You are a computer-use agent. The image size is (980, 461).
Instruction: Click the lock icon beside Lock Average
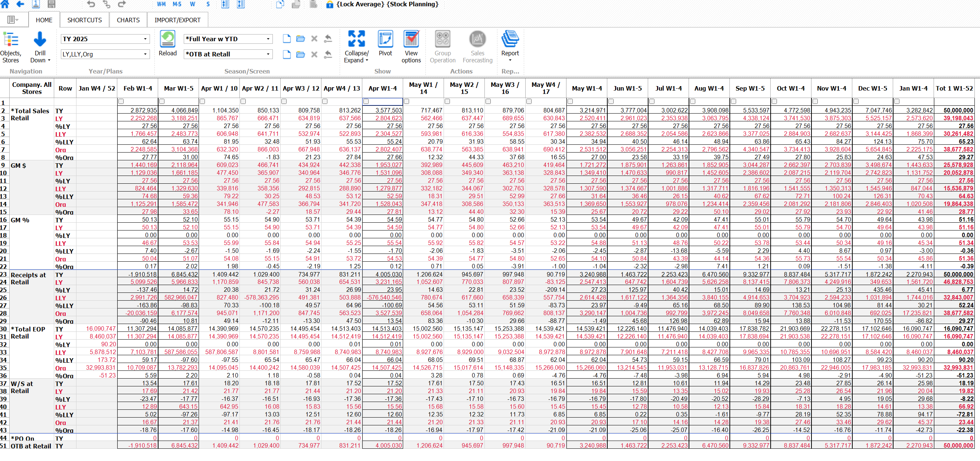330,4
